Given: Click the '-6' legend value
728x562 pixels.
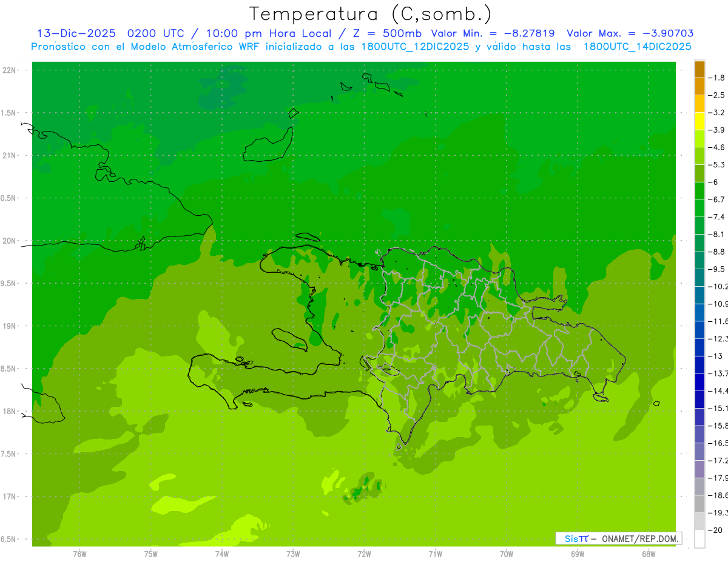Looking at the screenshot, I should click(714, 182).
